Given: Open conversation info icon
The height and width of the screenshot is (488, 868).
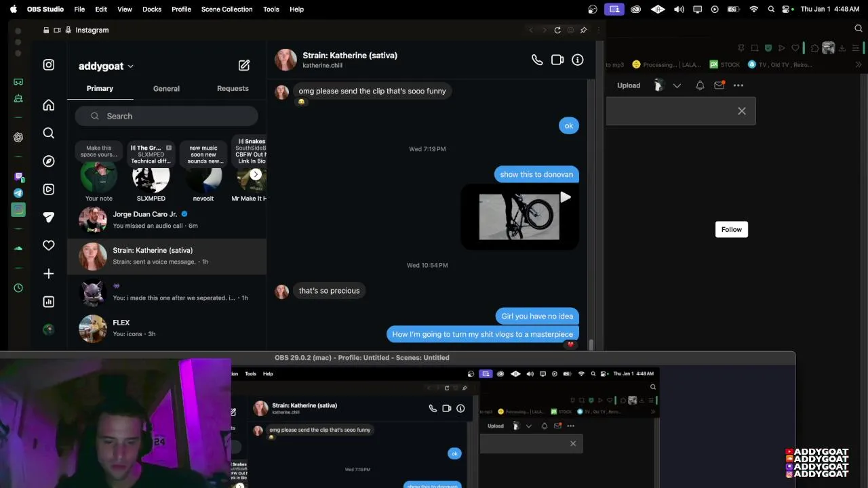Looking at the screenshot, I should 578,60.
